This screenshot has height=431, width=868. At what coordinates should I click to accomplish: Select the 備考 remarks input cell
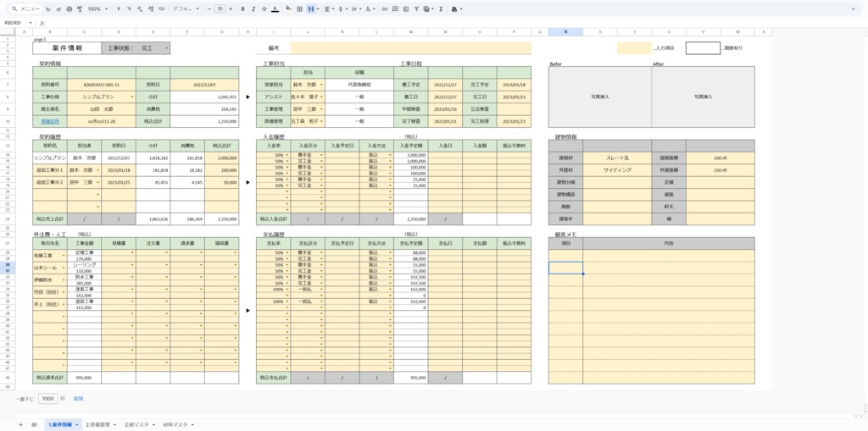pyautogui.click(x=411, y=48)
